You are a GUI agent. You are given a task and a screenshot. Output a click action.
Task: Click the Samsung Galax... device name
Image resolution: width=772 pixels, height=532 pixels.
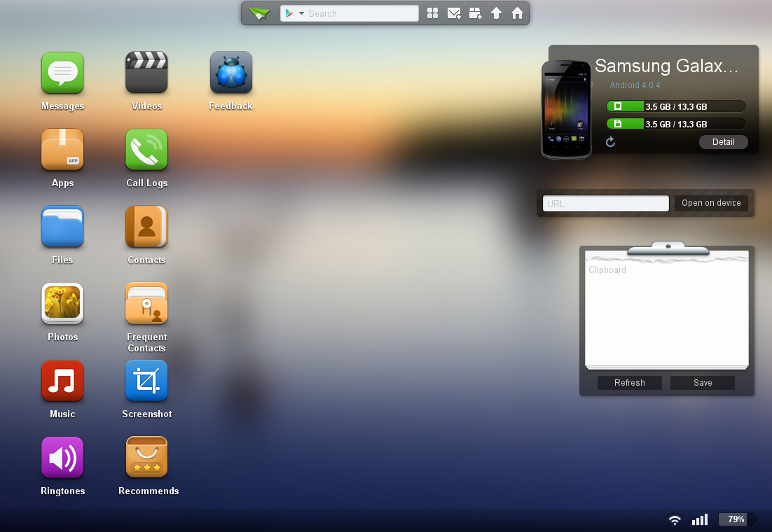tap(667, 66)
